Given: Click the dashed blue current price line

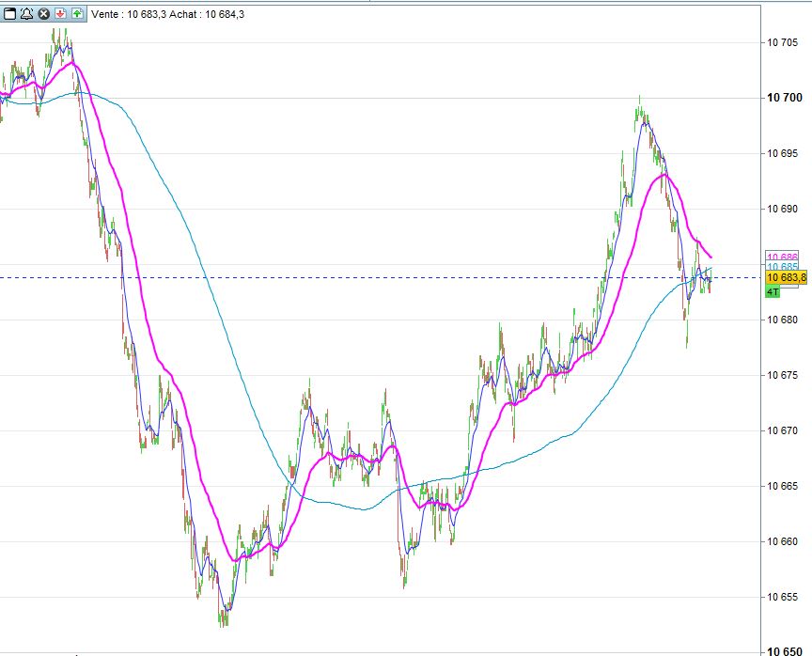Looking at the screenshot, I should [x=381, y=278].
